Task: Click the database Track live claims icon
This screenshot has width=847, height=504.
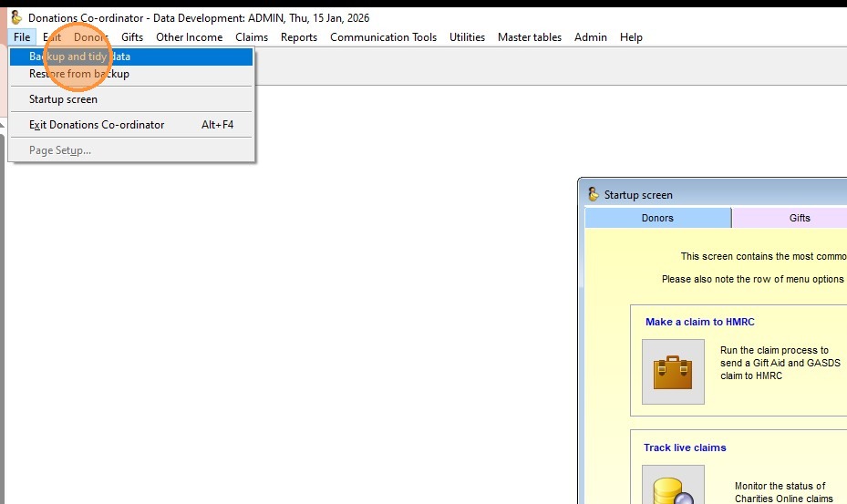Action: [x=673, y=485]
